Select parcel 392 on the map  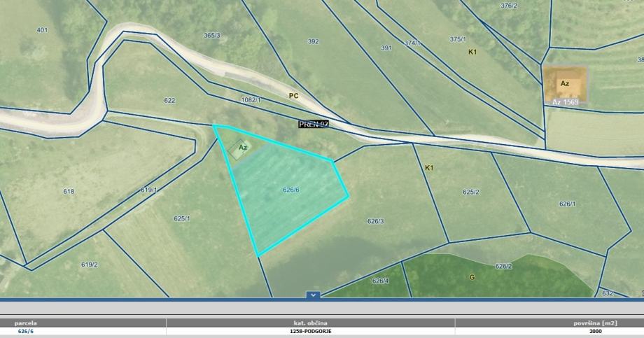coord(313,41)
